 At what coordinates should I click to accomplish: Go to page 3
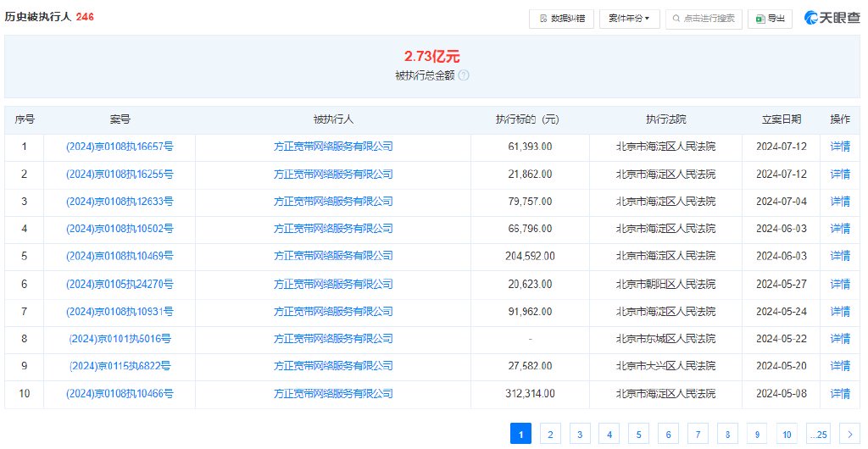point(580,434)
